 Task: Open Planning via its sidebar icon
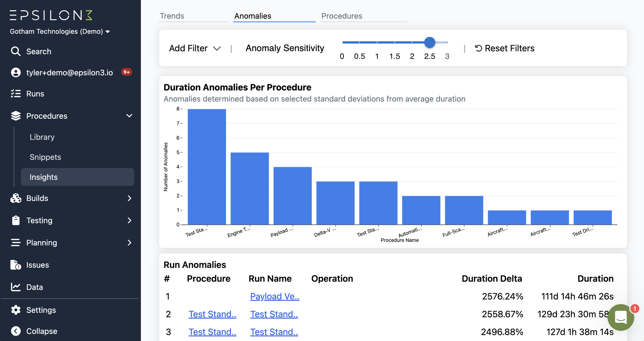click(16, 243)
